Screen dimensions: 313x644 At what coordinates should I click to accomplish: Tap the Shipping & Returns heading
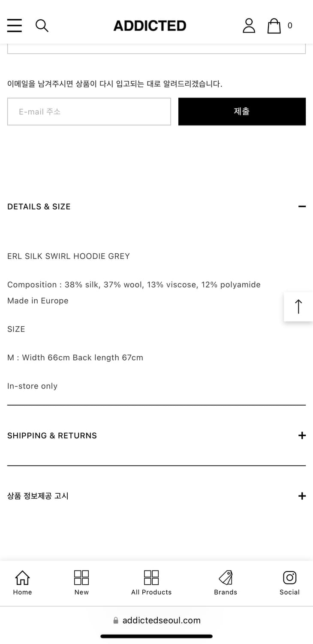(x=52, y=435)
